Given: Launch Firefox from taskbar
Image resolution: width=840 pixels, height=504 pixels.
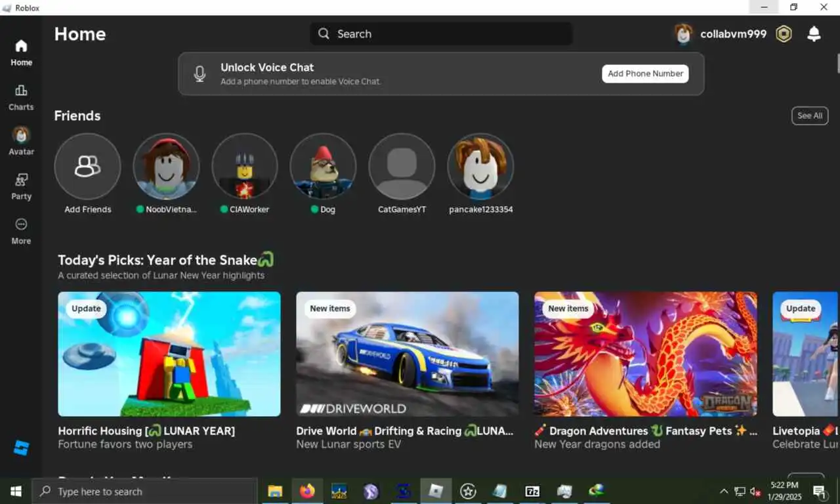Looking at the screenshot, I should [x=307, y=491].
